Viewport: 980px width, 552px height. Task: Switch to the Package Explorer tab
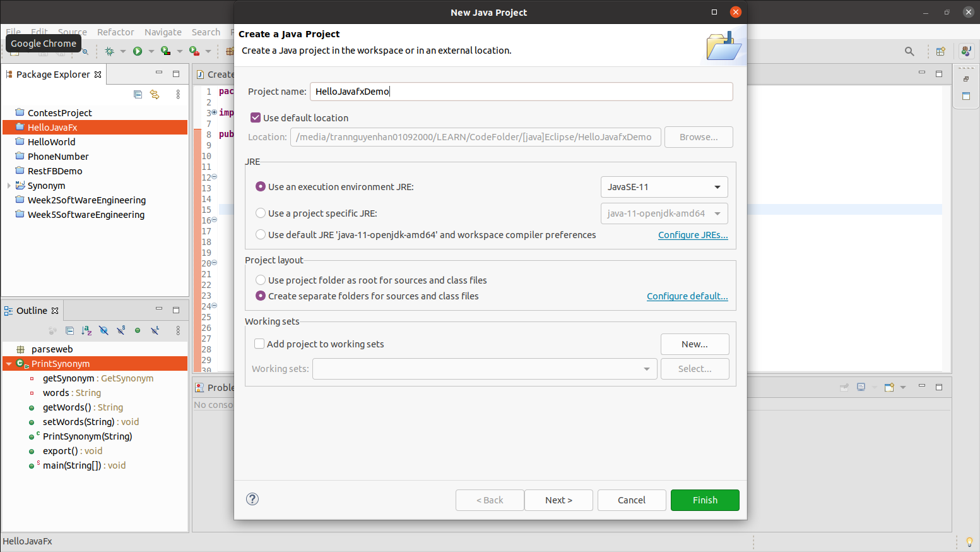coord(53,75)
